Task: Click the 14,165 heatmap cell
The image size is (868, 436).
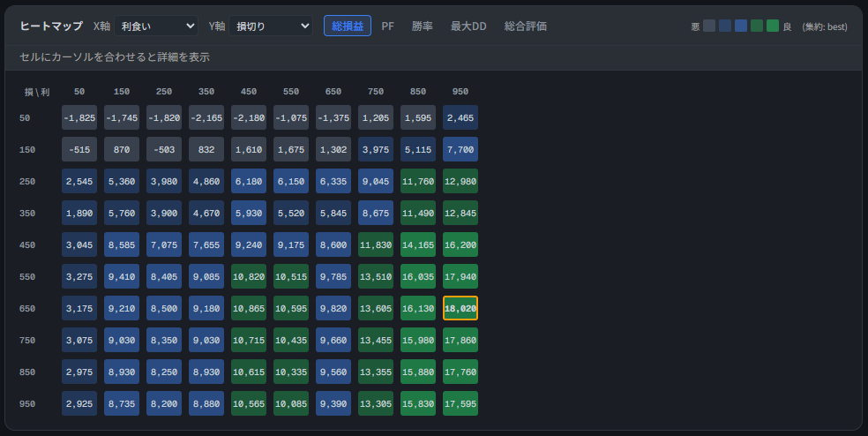Action: click(418, 244)
